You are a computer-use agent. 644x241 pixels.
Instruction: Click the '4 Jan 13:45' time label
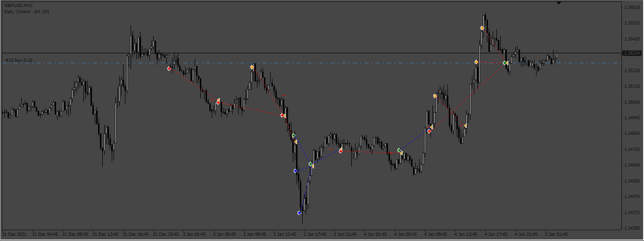tap(466, 234)
